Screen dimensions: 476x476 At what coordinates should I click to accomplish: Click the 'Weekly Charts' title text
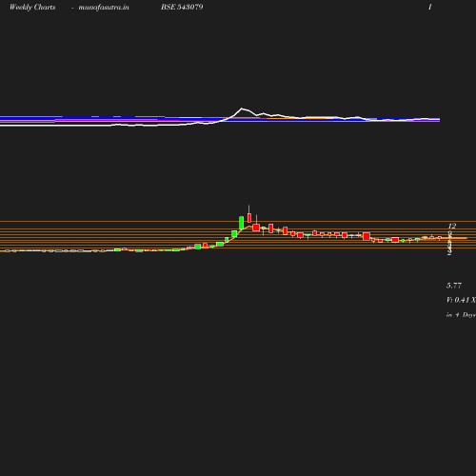pyautogui.click(x=32, y=7)
